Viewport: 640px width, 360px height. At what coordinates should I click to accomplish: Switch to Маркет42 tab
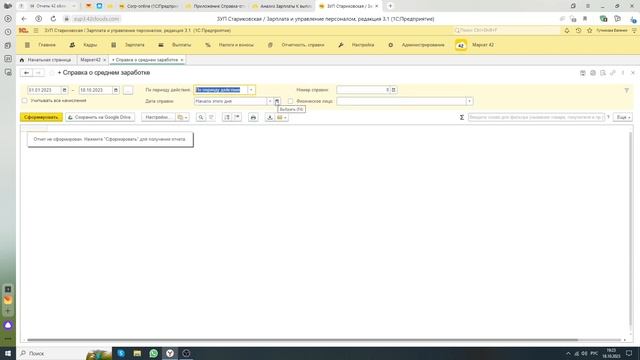pos(90,60)
